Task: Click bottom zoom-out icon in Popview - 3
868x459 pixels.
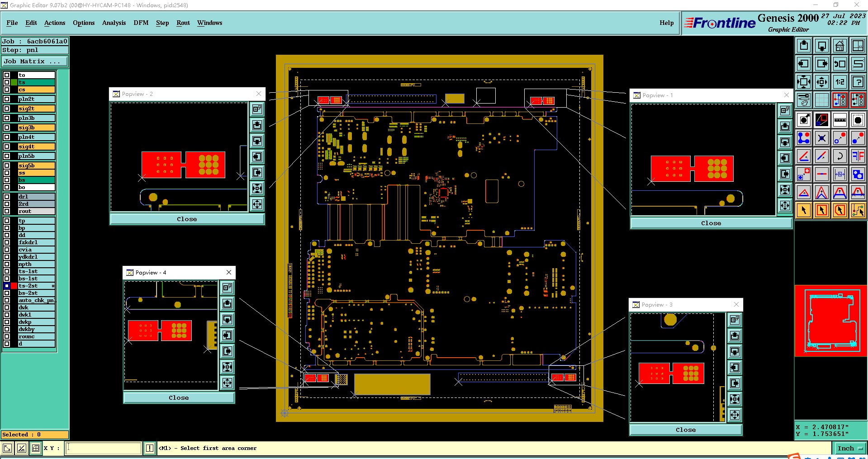Action: 735,415
